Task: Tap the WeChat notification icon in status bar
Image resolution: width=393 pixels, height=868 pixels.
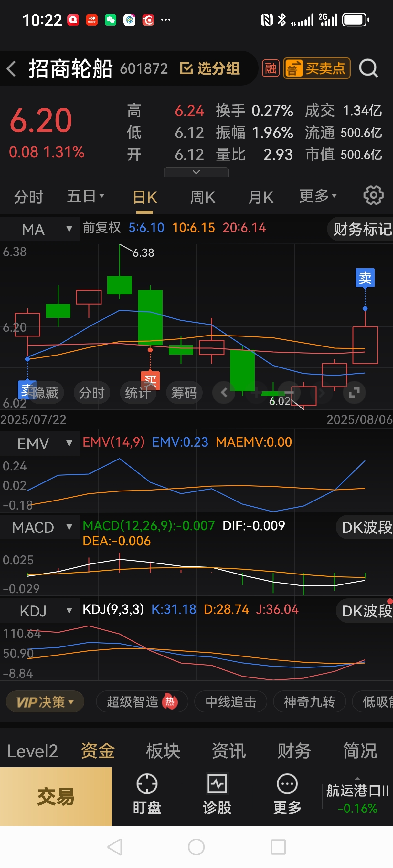Action: click(x=111, y=20)
